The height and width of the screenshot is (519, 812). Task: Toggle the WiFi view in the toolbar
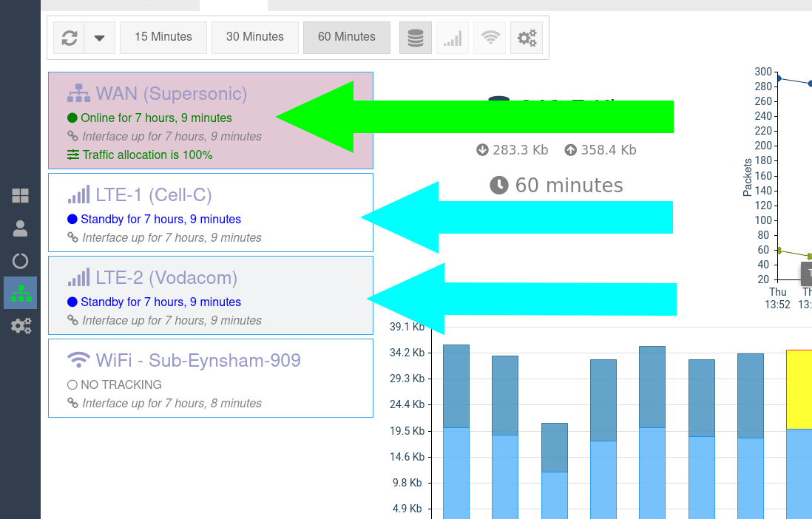pos(490,38)
